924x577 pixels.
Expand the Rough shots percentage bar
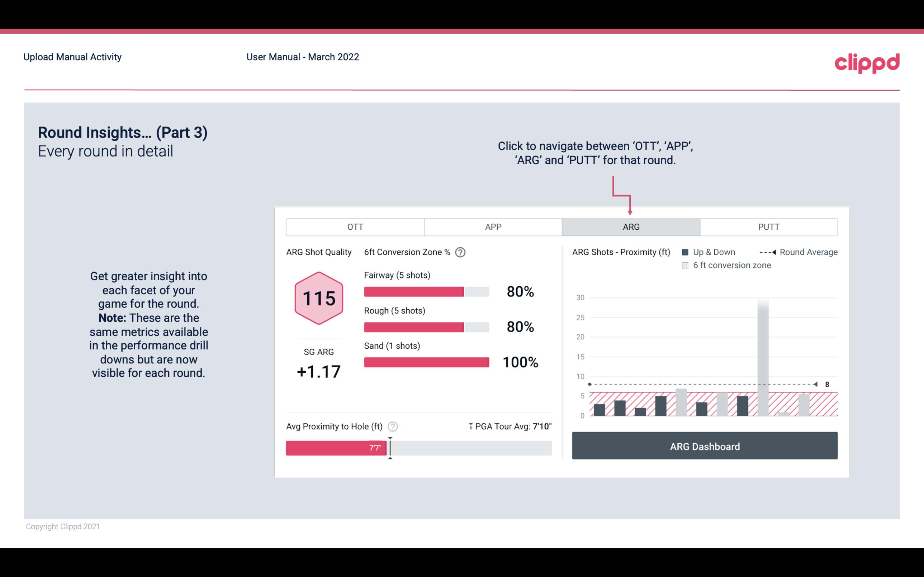coord(426,327)
